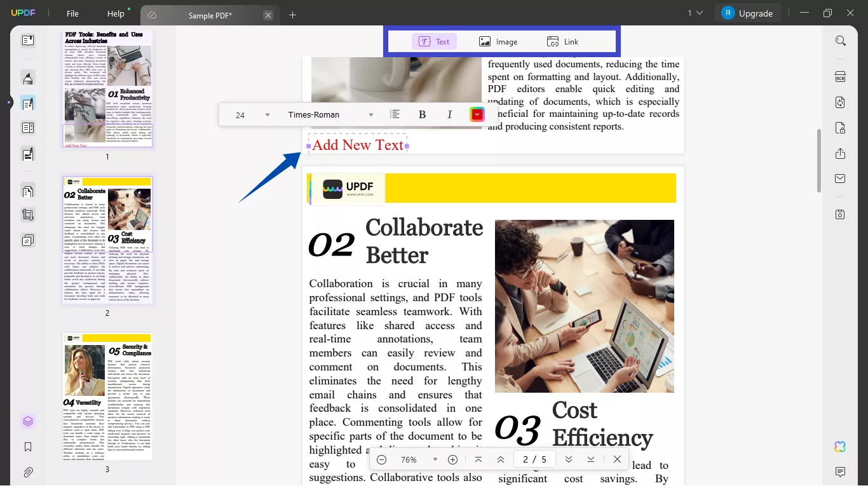Open the Share or export panel
Image resolution: width=868 pixels, height=488 pixels.
click(x=840, y=154)
